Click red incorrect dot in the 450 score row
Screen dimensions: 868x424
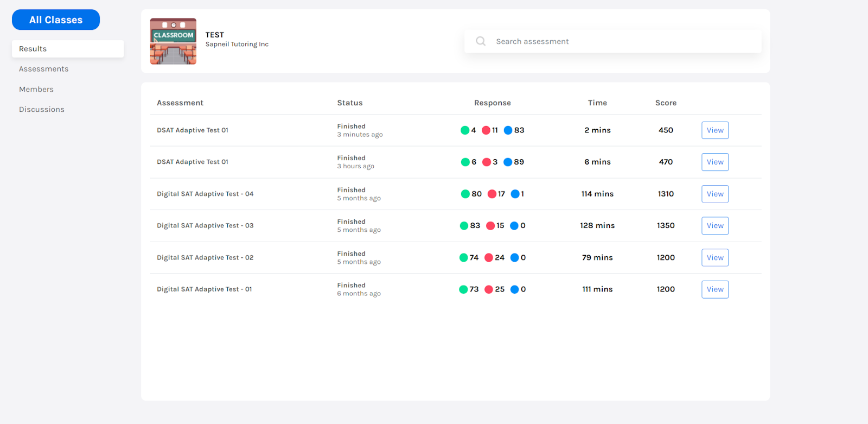point(486,130)
